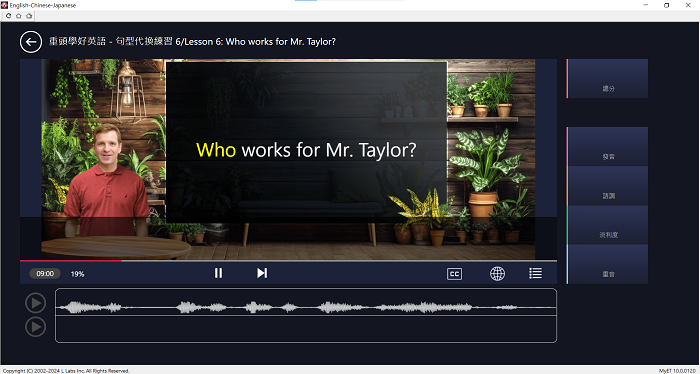Click the 09:00 timer badge
The width and height of the screenshot is (700, 374).
pyautogui.click(x=45, y=274)
